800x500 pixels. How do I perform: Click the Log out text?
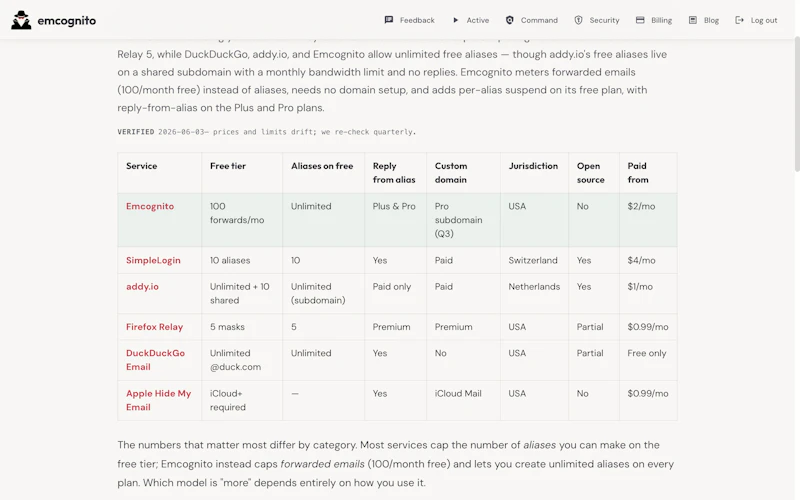[x=764, y=20]
